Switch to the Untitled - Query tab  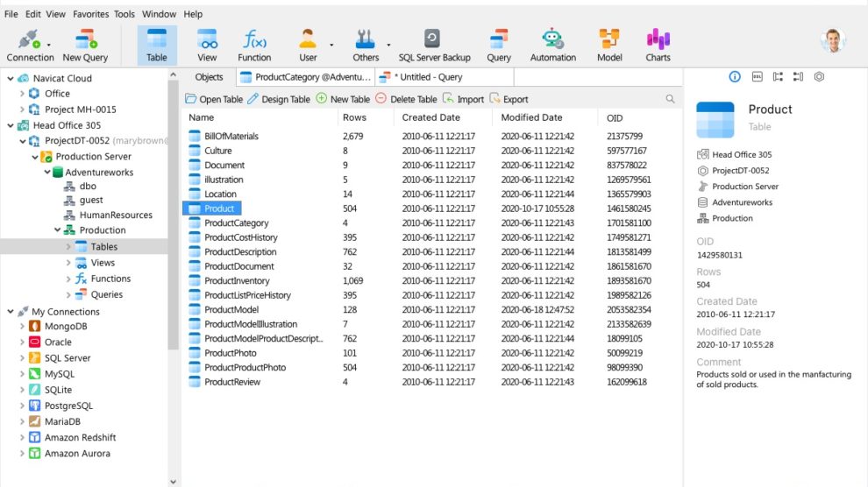[430, 77]
